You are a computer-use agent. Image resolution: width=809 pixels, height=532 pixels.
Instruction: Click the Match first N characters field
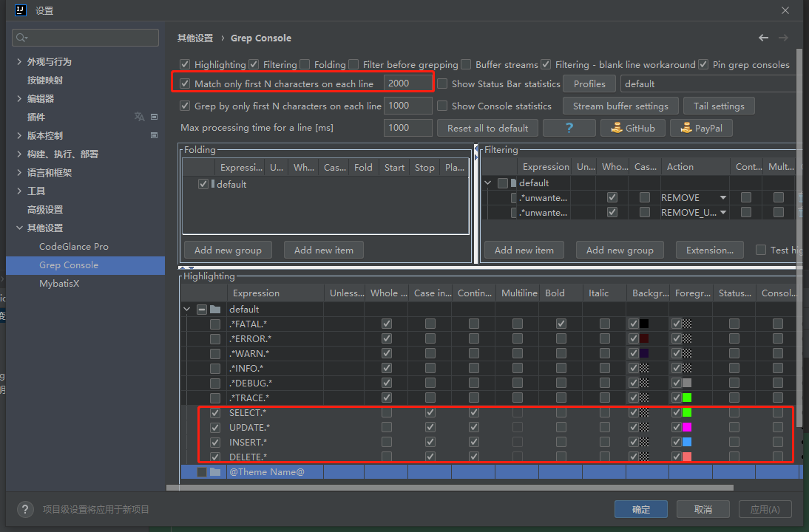point(407,83)
